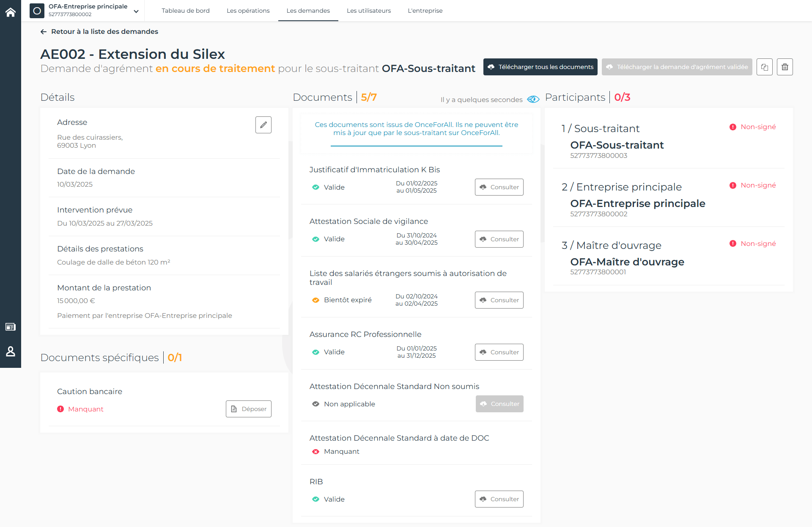
Task: Click the pencil icon to edit address
Action: coord(263,125)
